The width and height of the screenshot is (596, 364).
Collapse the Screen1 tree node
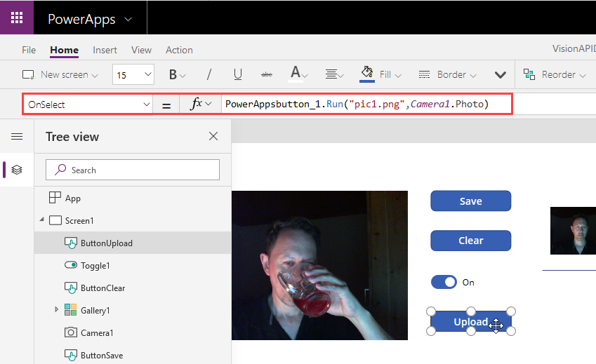coord(41,221)
